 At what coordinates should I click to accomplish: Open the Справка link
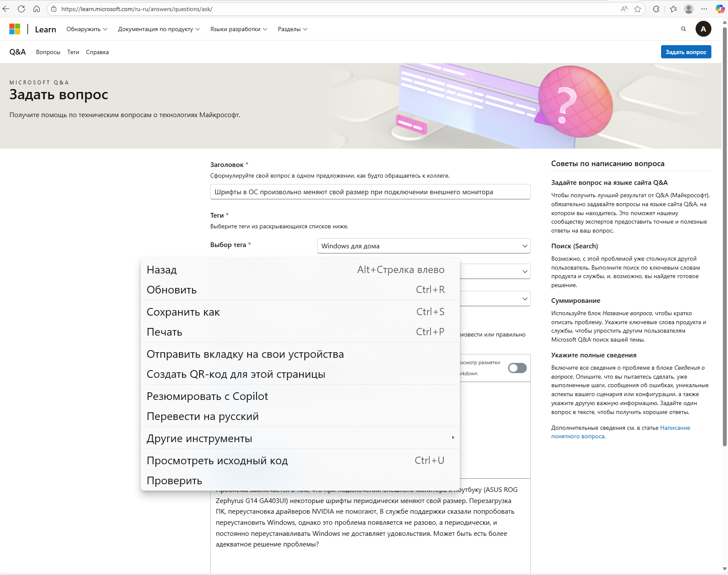[97, 52]
